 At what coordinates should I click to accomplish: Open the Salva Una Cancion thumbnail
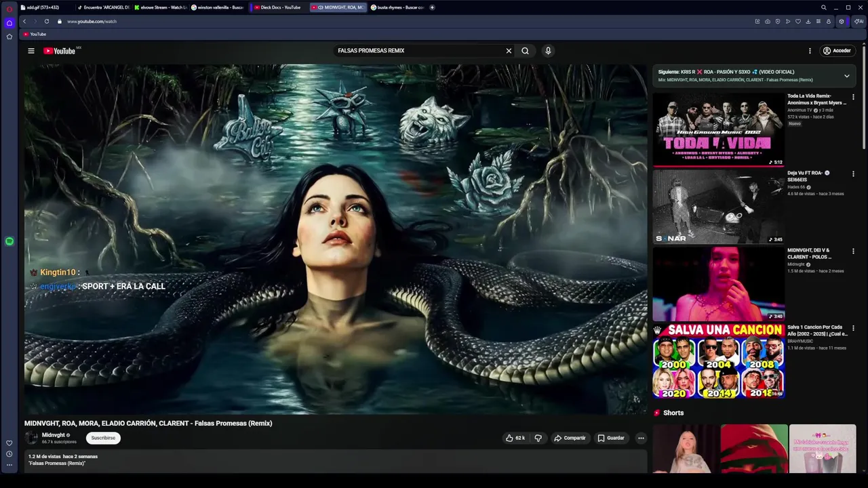click(x=718, y=361)
